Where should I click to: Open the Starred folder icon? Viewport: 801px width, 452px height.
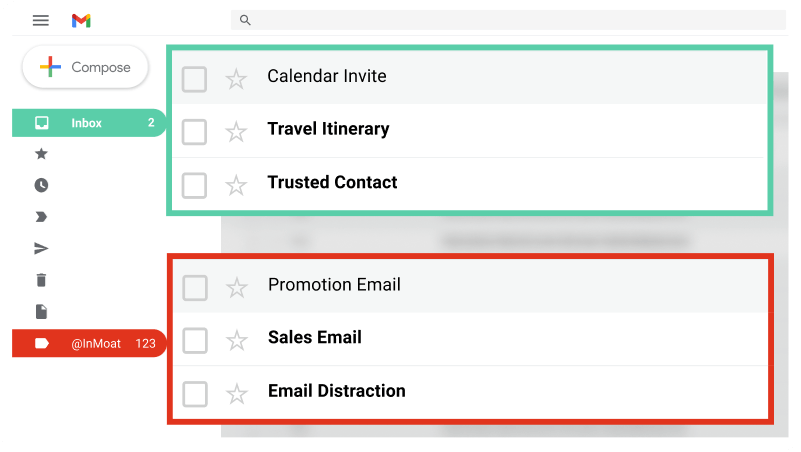pos(41,154)
